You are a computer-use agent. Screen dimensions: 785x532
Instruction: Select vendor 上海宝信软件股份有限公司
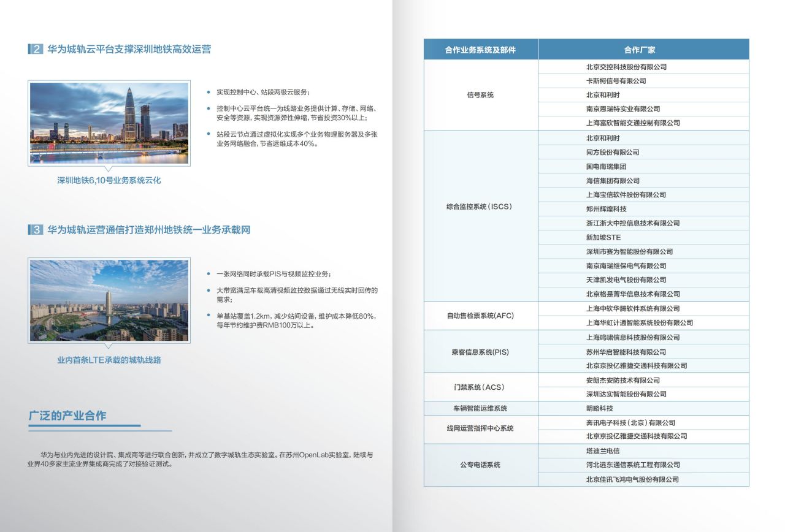coord(626,195)
